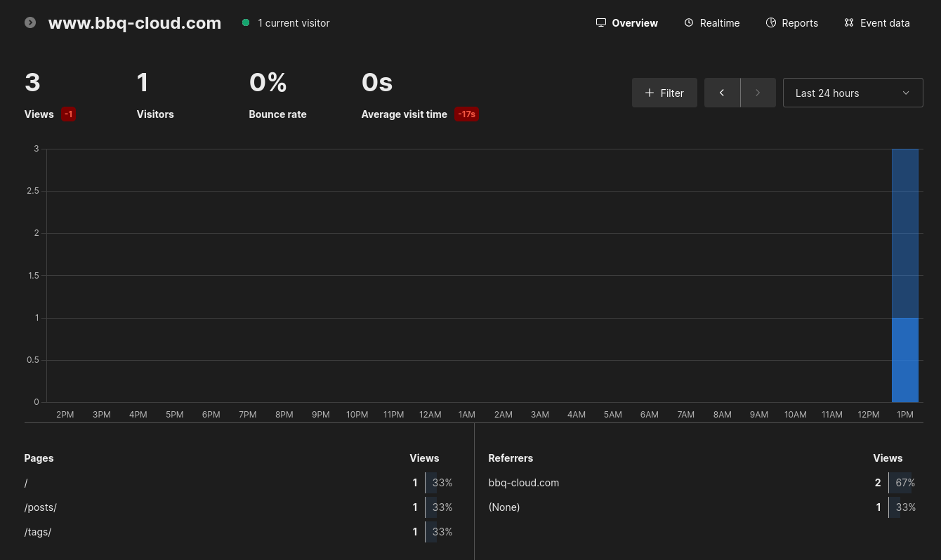Viewport: 941px width, 560px height.
Task: Open the Realtime tab
Action: [711, 22]
